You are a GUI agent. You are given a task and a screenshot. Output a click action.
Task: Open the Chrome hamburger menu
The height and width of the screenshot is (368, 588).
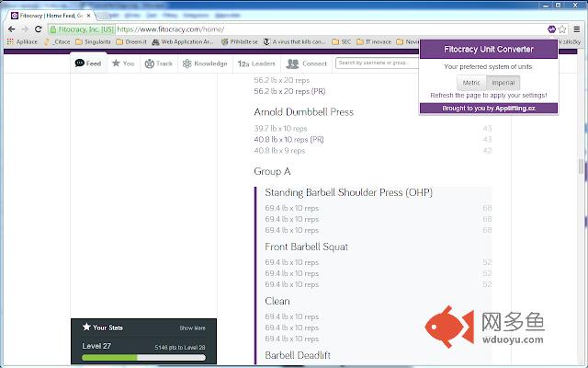577,29
